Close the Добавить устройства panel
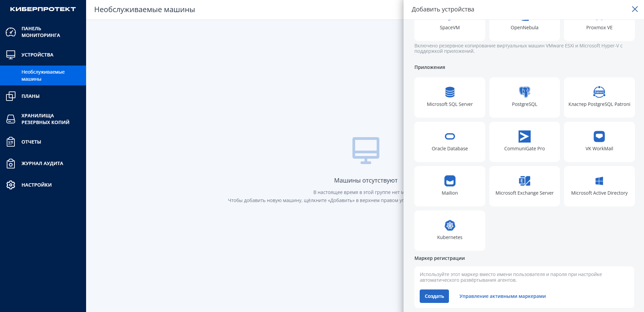644x312 pixels. point(635,9)
